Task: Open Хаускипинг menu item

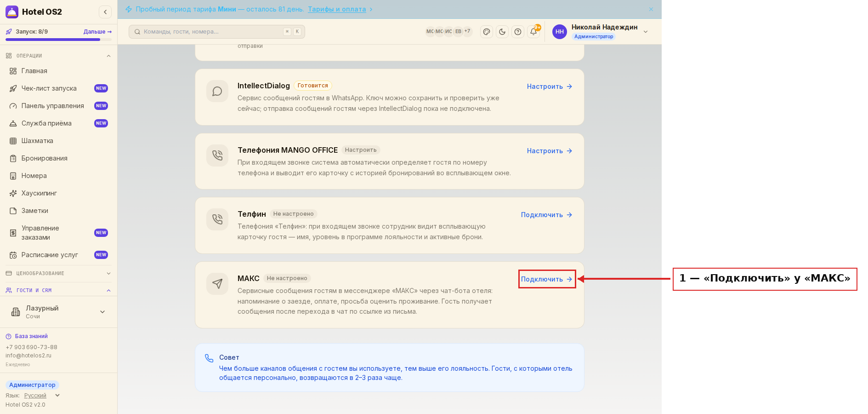Action: [59, 193]
